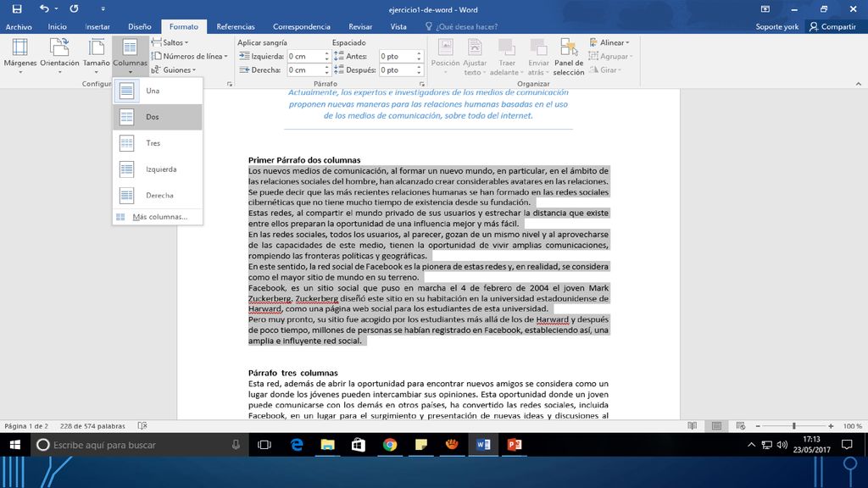This screenshot has width=868, height=488.
Task: Switch to the Correspondencia tab
Action: 302,26
